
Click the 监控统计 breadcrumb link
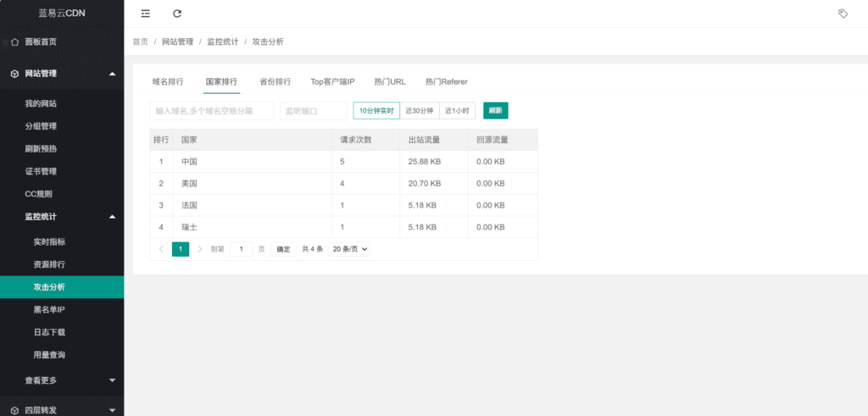pyautogui.click(x=223, y=42)
